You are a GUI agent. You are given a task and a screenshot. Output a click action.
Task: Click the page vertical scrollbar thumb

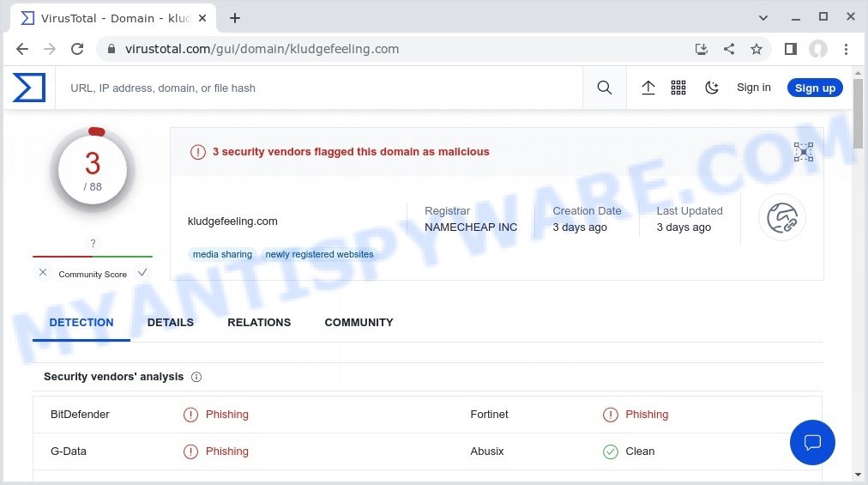click(x=858, y=113)
